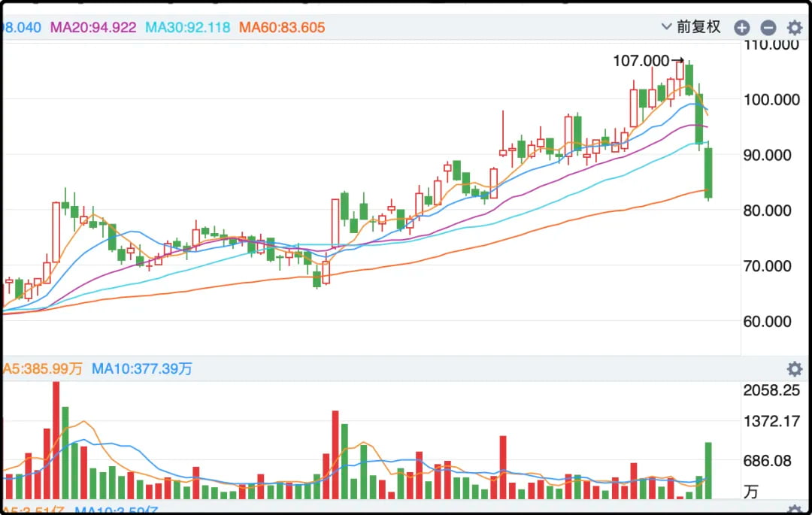
Task: Open the bottom indicator panel gear icon
Action: [794, 510]
